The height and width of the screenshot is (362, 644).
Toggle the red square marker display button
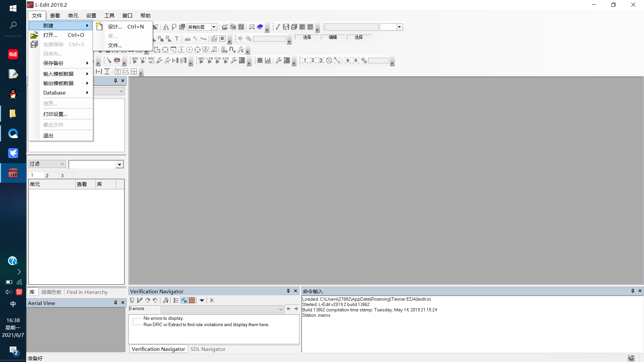pyautogui.click(x=192, y=300)
